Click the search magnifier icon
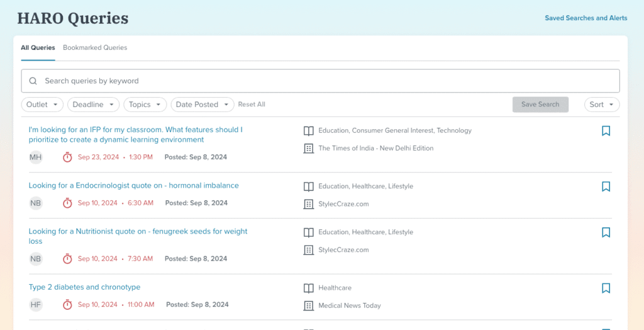The height and width of the screenshot is (330, 644). pos(32,81)
